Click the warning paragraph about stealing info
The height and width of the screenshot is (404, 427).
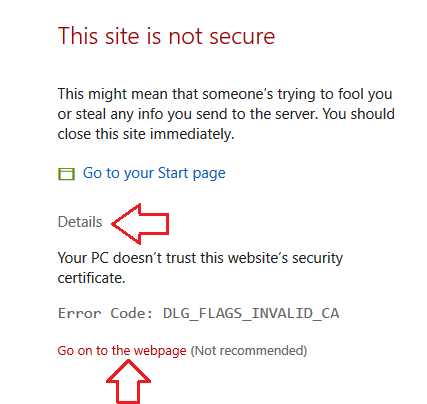click(226, 114)
